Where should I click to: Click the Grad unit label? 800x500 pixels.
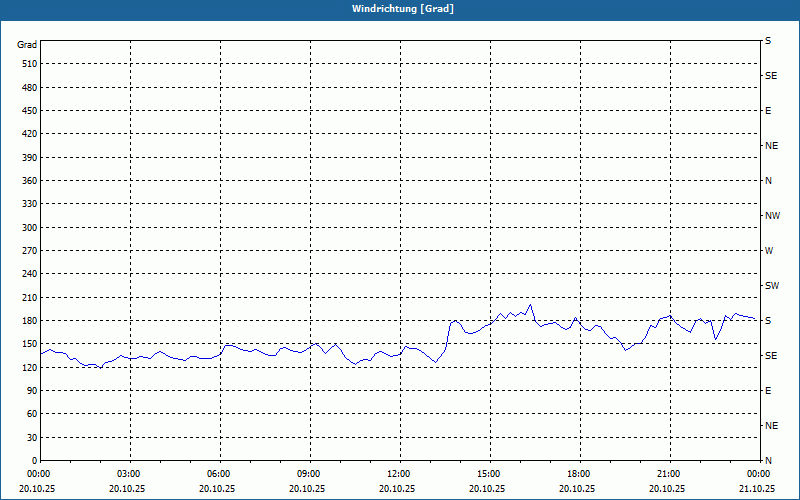(27, 45)
